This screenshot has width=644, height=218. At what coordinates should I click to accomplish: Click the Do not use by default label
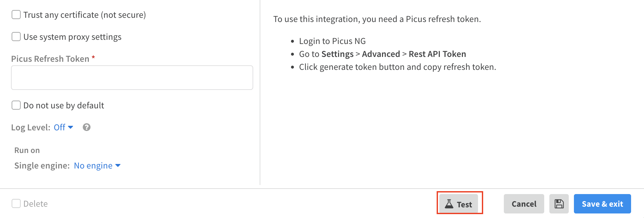click(x=64, y=105)
